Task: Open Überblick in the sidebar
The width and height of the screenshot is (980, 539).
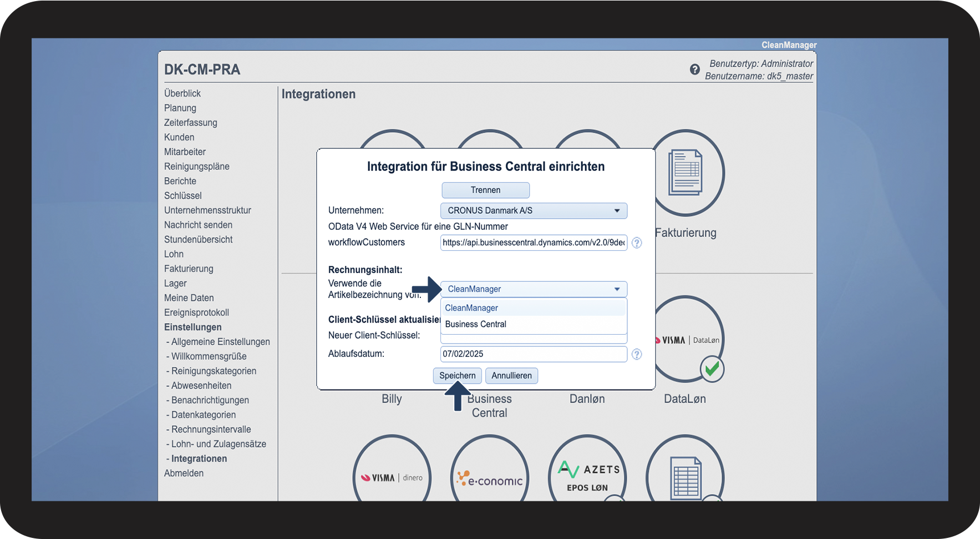Action: (x=182, y=93)
